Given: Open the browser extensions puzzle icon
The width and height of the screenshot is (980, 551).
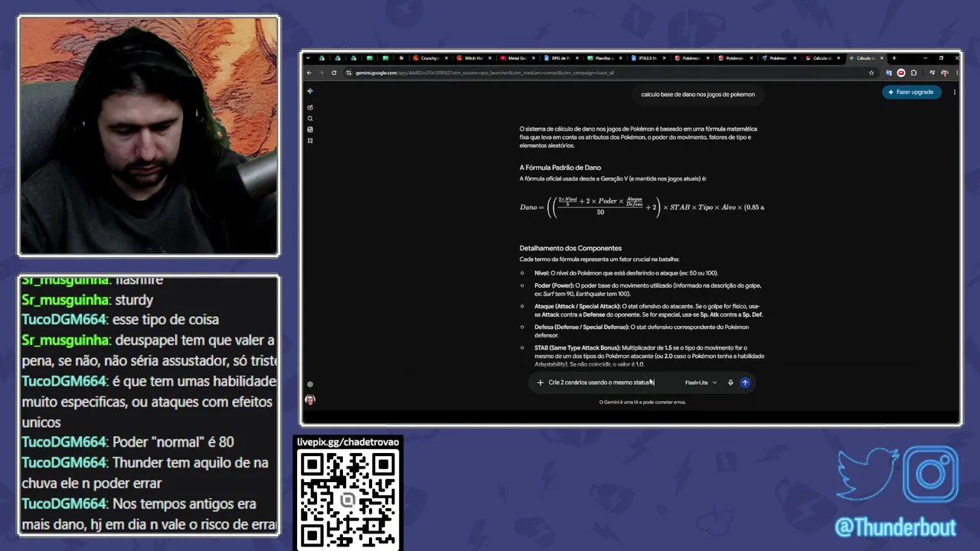Looking at the screenshot, I should 913,73.
